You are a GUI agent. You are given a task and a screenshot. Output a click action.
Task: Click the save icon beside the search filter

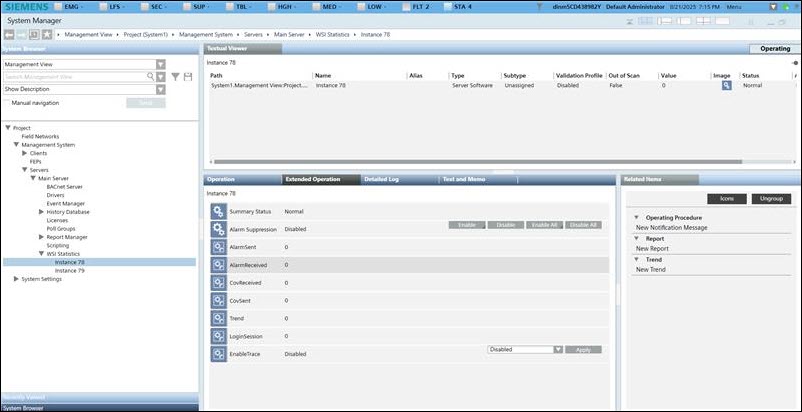(x=187, y=76)
